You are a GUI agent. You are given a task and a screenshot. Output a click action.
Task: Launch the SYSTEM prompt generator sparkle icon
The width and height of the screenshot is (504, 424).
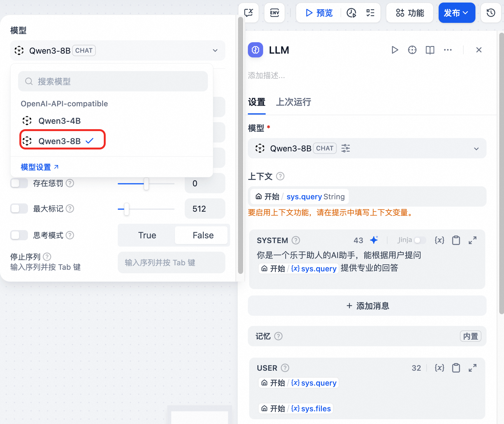pyautogui.click(x=374, y=240)
